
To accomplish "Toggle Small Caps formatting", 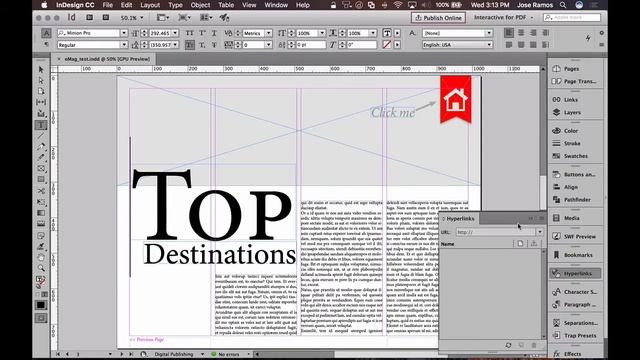I will pyautogui.click(x=190, y=45).
